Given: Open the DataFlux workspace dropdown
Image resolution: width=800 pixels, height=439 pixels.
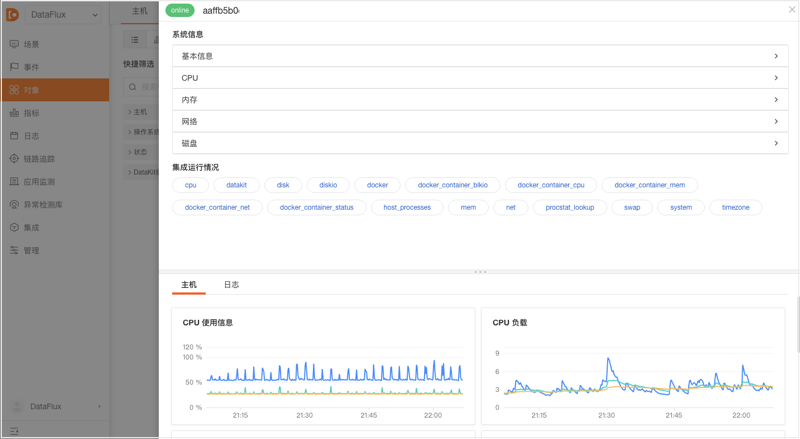Looking at the screenshot, I should tap(63, 15).
